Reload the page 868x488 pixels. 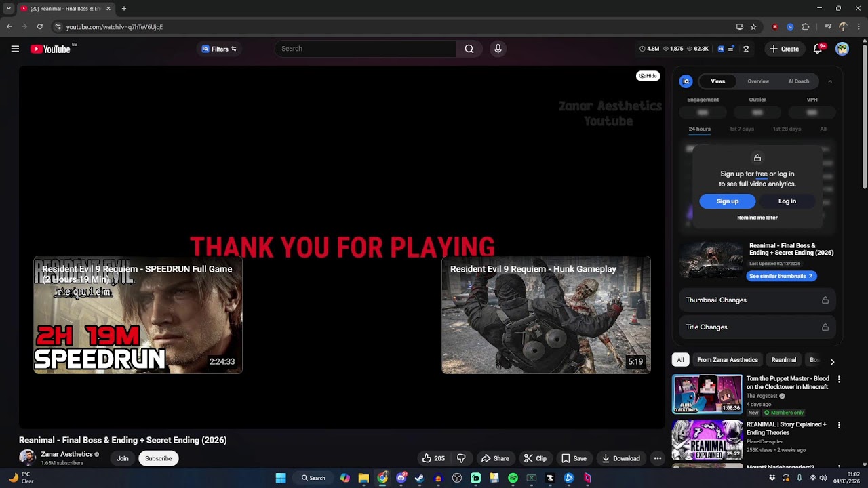coord(39,27)
